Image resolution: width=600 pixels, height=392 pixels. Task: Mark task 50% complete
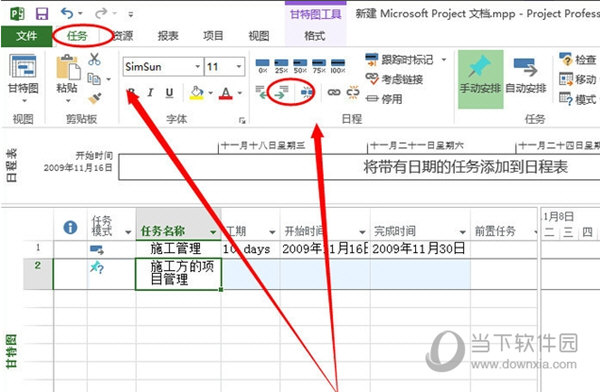[x=300, y=66]
